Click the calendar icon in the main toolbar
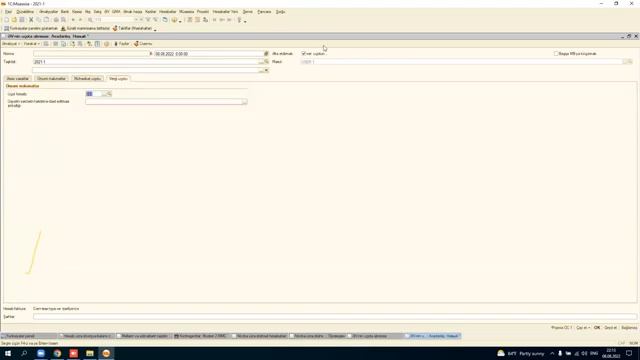 165,20
